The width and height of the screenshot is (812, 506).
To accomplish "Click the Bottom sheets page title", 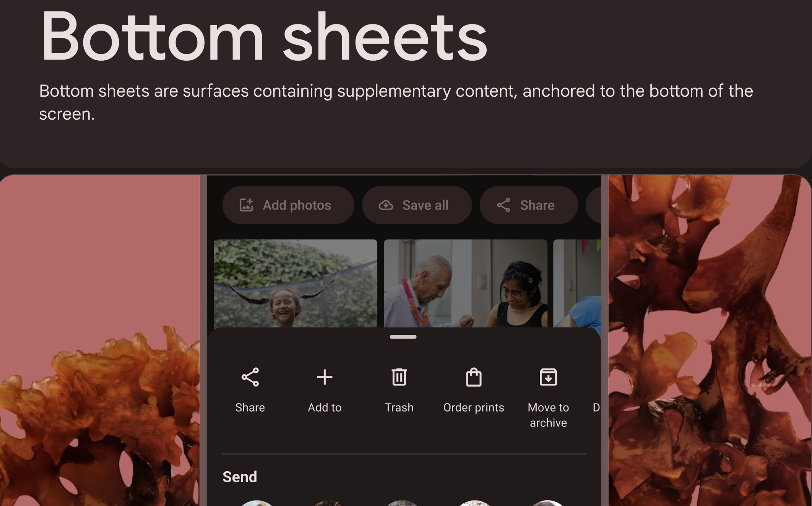I will (263, 36).
